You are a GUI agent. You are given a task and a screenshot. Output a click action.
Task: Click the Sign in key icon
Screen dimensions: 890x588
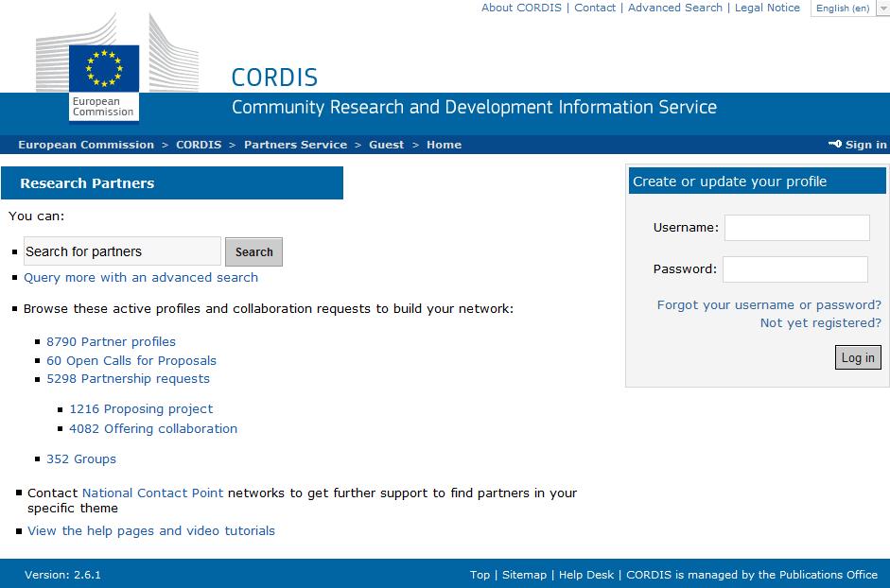point(835,144)
